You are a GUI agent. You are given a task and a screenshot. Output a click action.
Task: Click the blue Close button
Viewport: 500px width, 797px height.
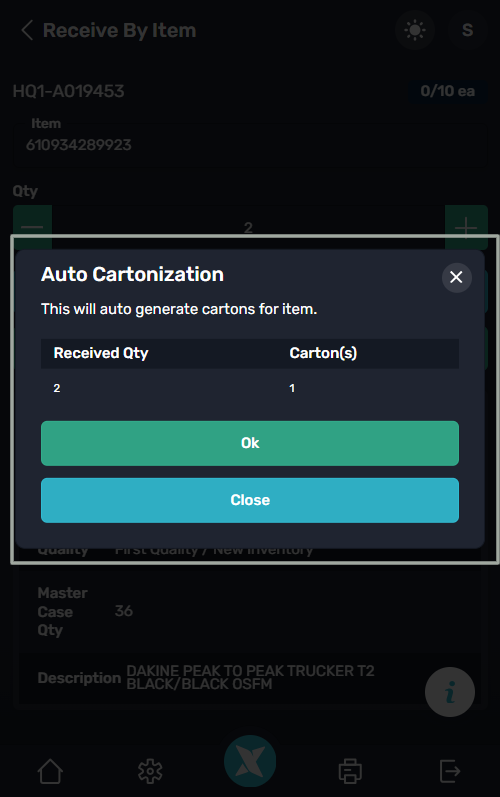(249, 500)
